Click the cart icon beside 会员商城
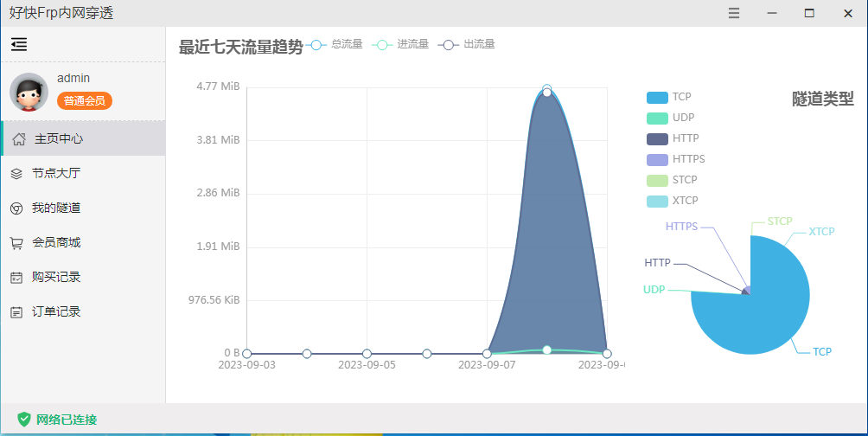 coord(16,243)
